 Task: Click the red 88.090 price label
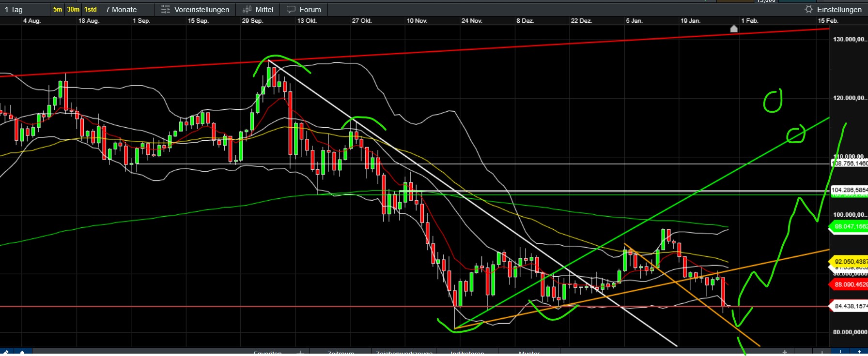click(850, 284)
